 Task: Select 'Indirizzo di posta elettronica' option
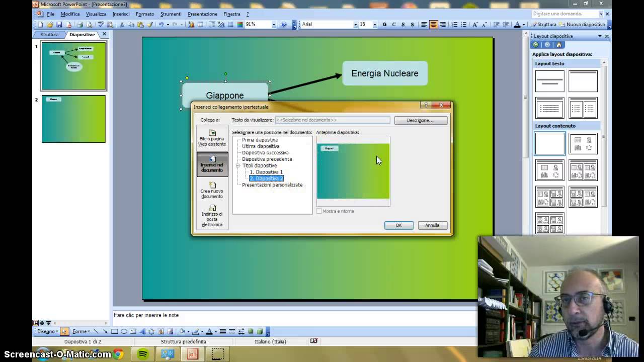click(x=212, y=217)
